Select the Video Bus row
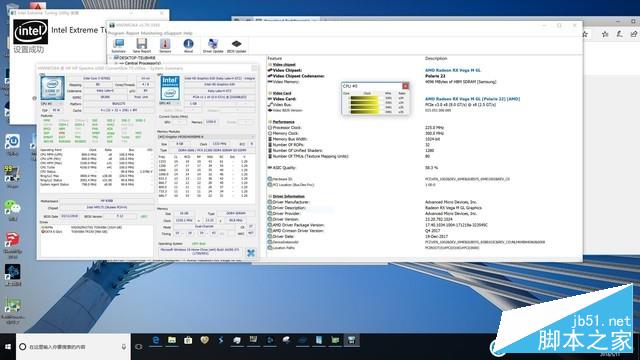The image size is (640, 360). coord(424,105)
